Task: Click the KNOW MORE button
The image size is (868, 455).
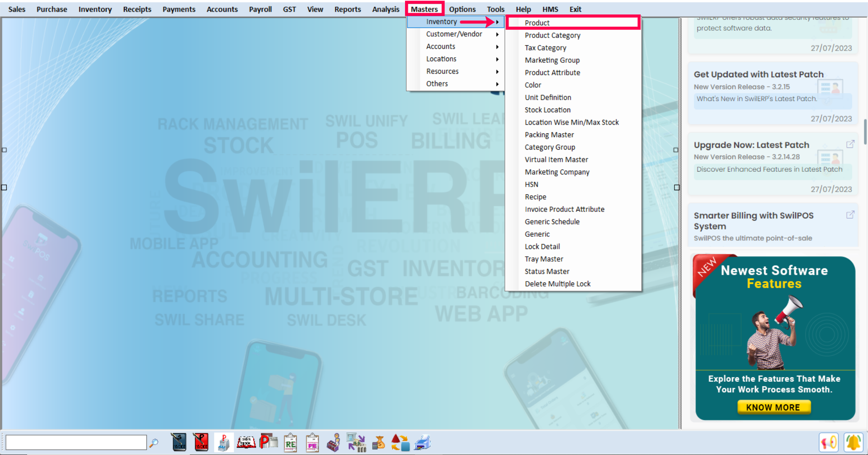Action: coord(774,407)
